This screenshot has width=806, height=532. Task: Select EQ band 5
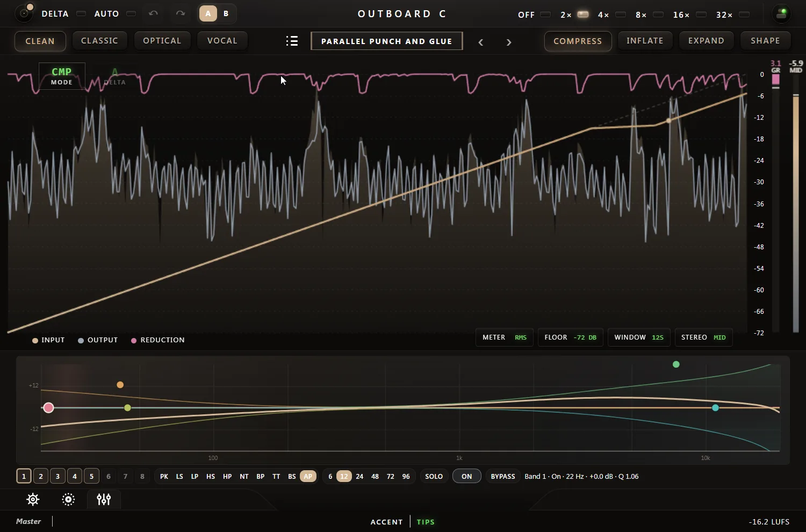tap(91, 476)
